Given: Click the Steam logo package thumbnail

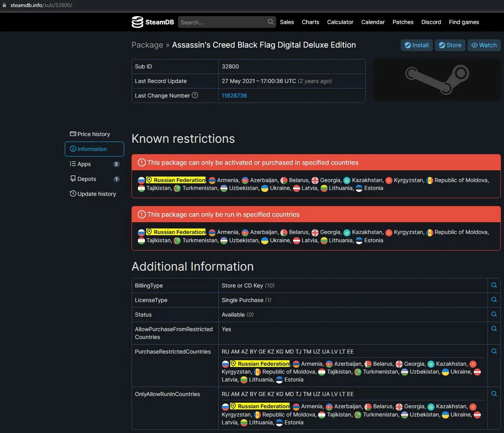Looking at the screenshot, I should click(437, 79).
